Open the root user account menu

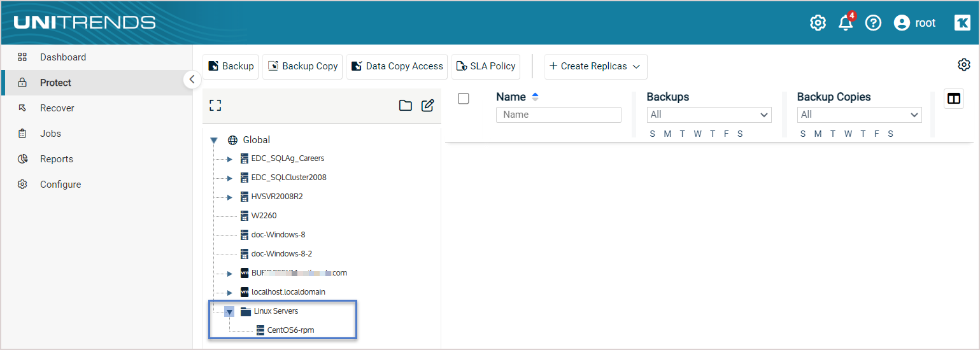(x=915, y=23)
